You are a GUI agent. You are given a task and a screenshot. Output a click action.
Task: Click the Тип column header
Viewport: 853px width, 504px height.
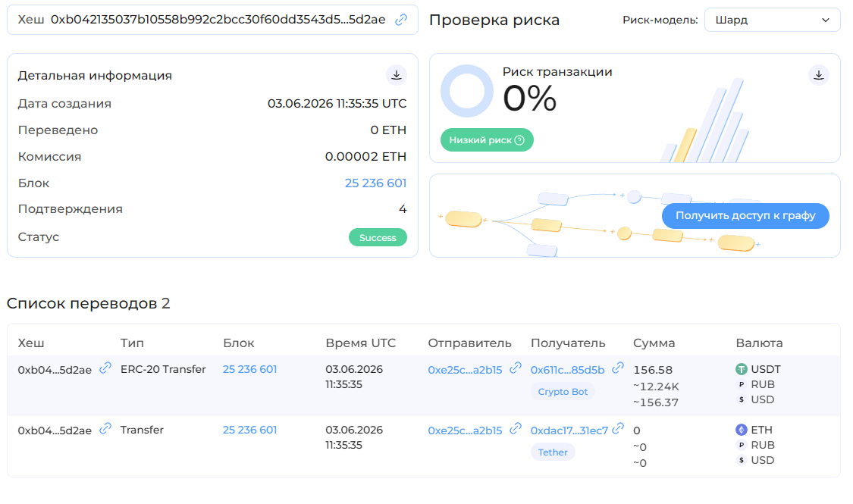[x=132, y=343]
